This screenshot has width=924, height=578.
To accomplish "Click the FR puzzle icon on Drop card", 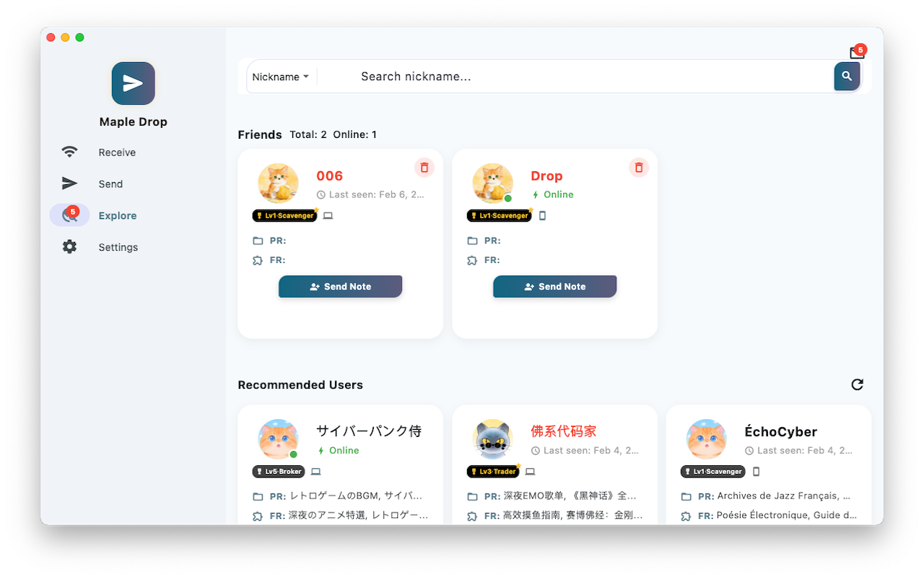I will click(x=472, y=260).
